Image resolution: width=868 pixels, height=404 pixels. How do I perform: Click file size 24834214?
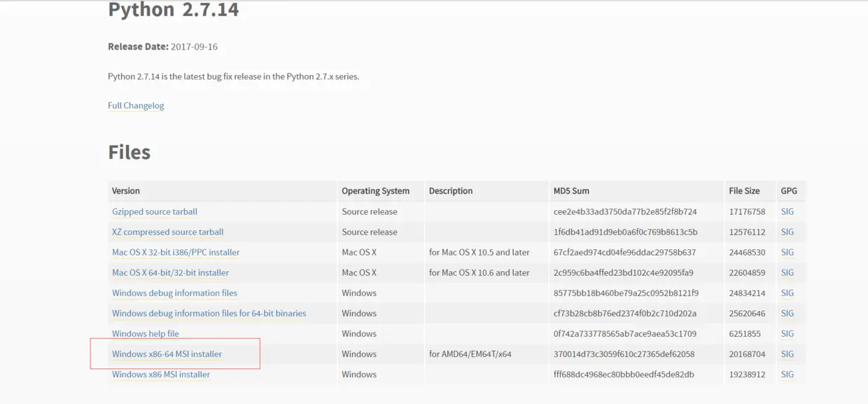point(747,293)
